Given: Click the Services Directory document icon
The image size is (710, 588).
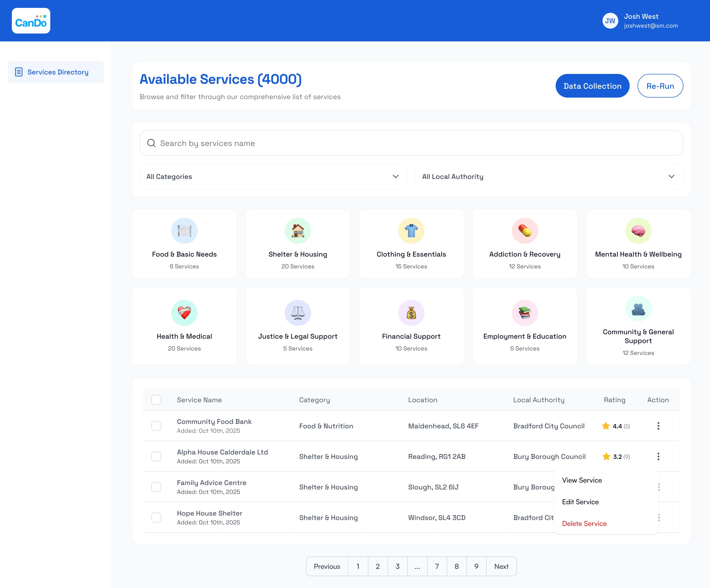Looking at the screenshot, I should [18, 72].
